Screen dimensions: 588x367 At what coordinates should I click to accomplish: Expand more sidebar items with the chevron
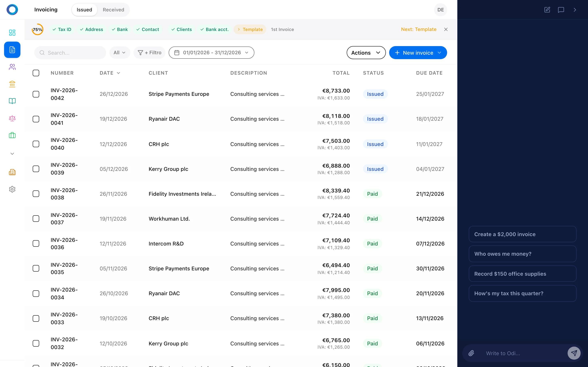click(x=12, y=153)
